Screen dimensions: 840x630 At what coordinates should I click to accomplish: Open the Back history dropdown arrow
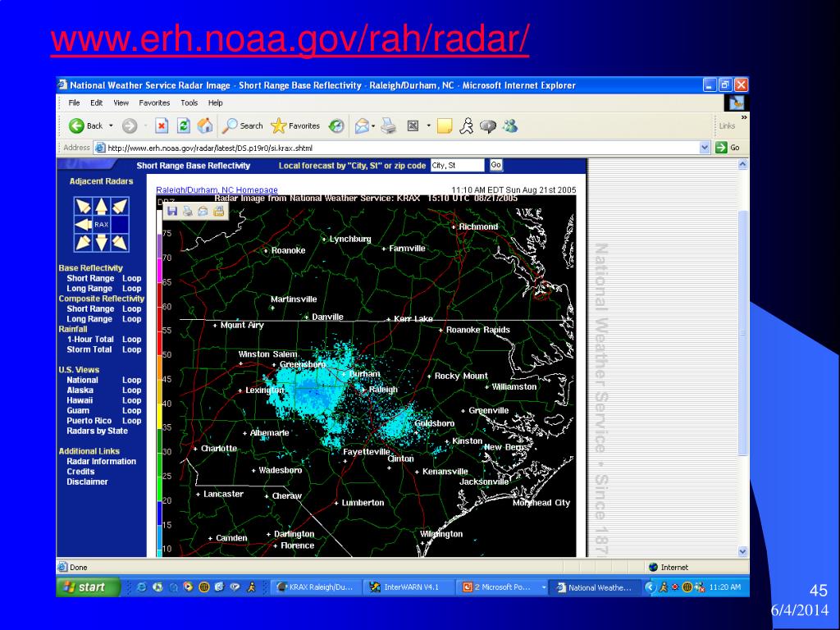(x=111, y=126)
